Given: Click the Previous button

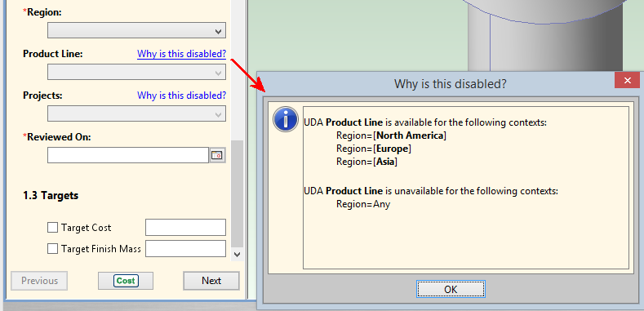Looking at the screenshot, I should [x=39, y=281].
